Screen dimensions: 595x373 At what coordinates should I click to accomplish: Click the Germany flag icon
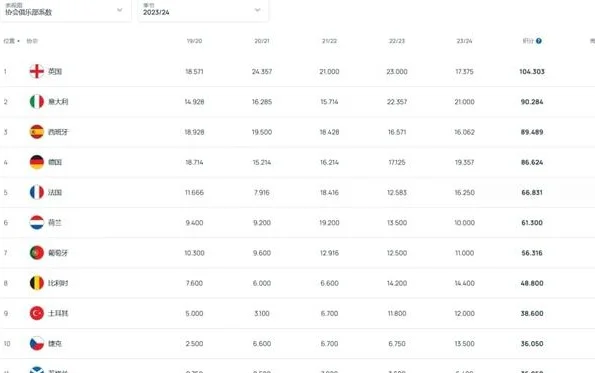(37, 162)
